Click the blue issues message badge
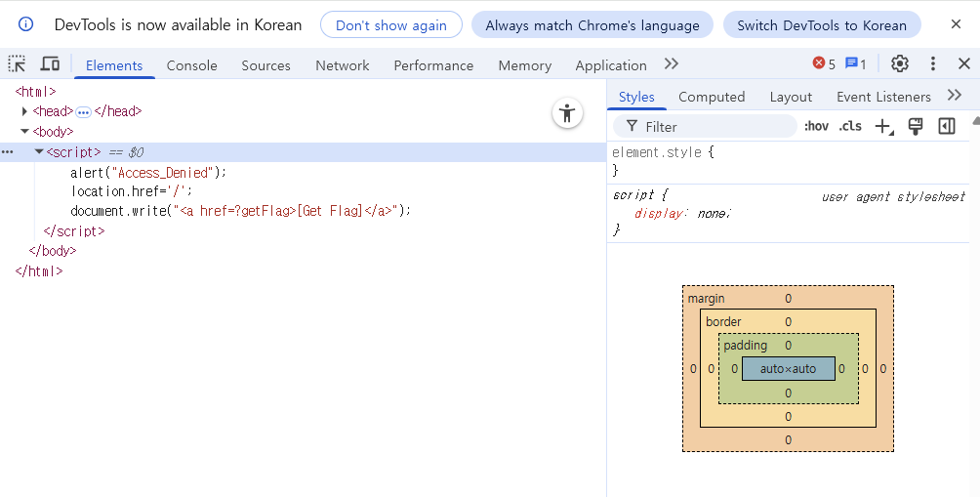This screenshot has height=497, width=980. tap(856, 63)
